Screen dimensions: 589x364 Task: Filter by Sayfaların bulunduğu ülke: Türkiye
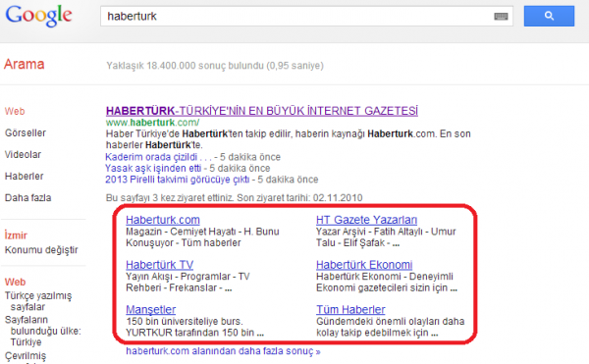[42, 331]
